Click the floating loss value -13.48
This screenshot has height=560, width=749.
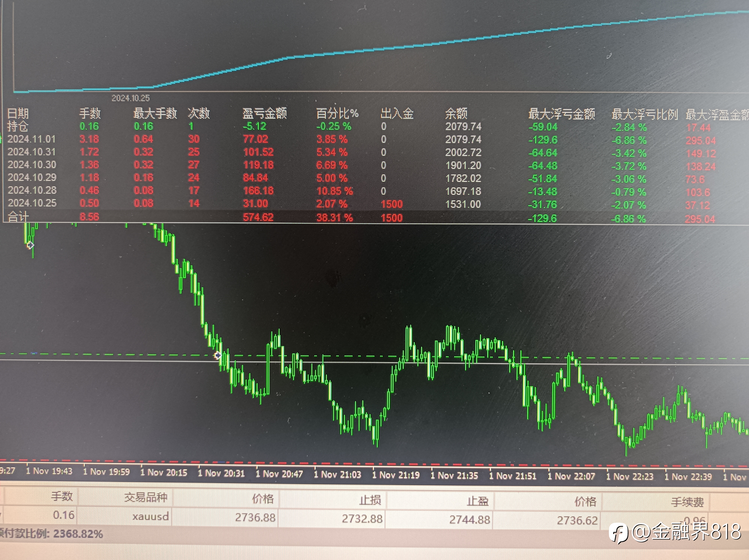[543, 192]
